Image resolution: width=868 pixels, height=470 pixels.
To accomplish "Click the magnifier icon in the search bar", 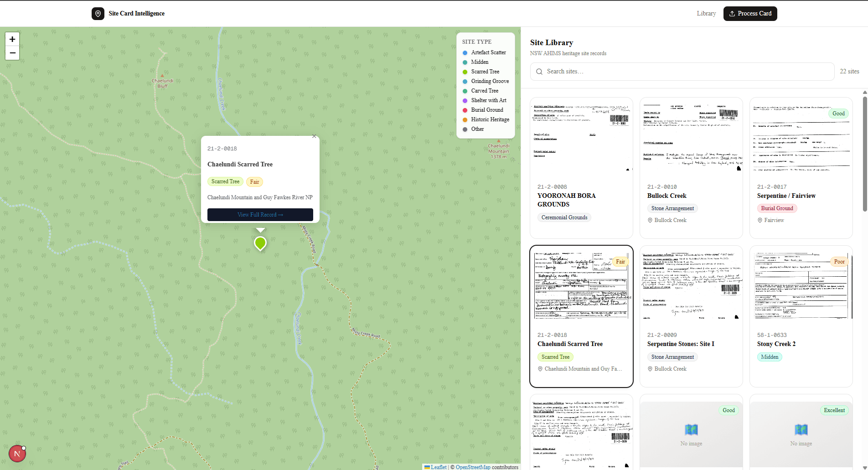I will [x=539, y=72].
